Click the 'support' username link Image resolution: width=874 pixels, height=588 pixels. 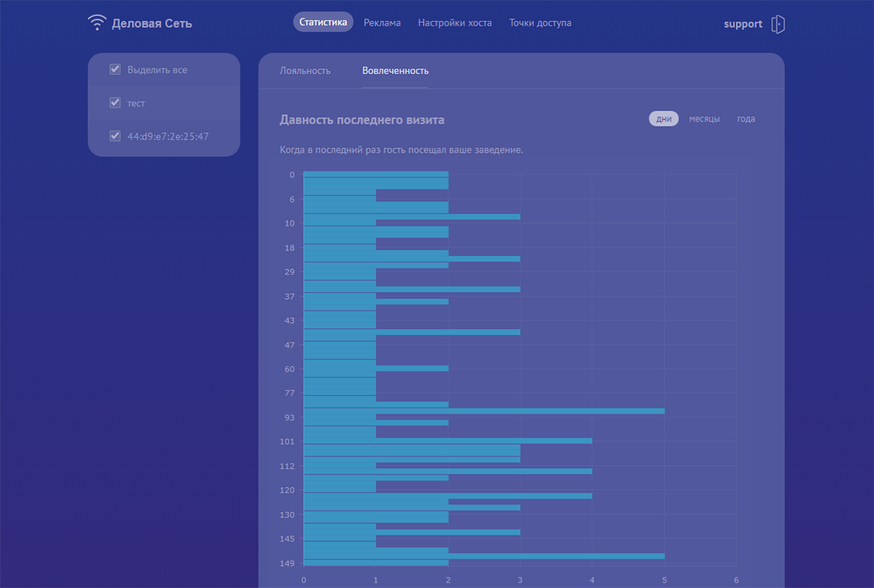click(742, 24)
